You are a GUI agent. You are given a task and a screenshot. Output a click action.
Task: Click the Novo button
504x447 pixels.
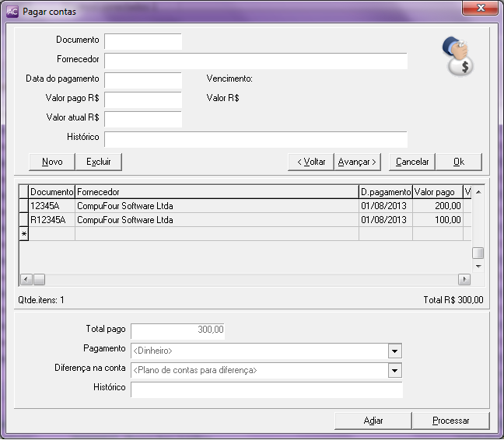(x=52, y=162)
